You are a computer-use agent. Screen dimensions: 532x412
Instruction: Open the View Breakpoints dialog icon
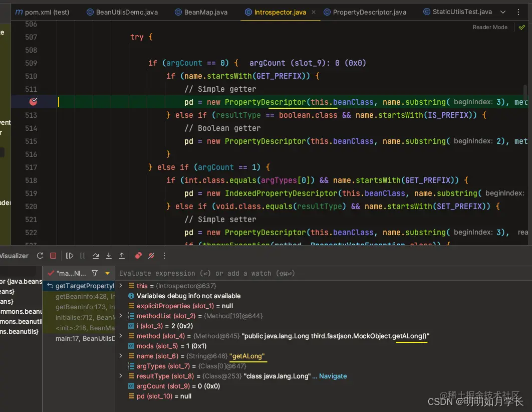point(138,256)
